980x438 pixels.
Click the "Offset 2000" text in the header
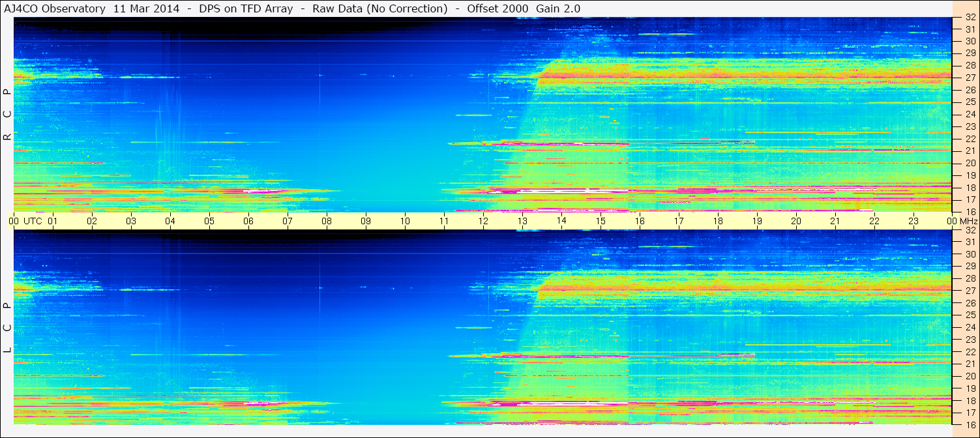497,8
